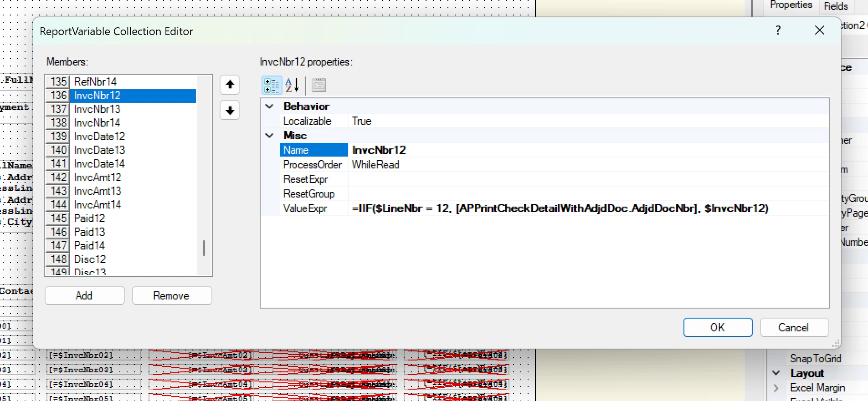Viewport: 868px width, 401px height.
Task: Add a new variable member
Action: [x=84, y=296]
